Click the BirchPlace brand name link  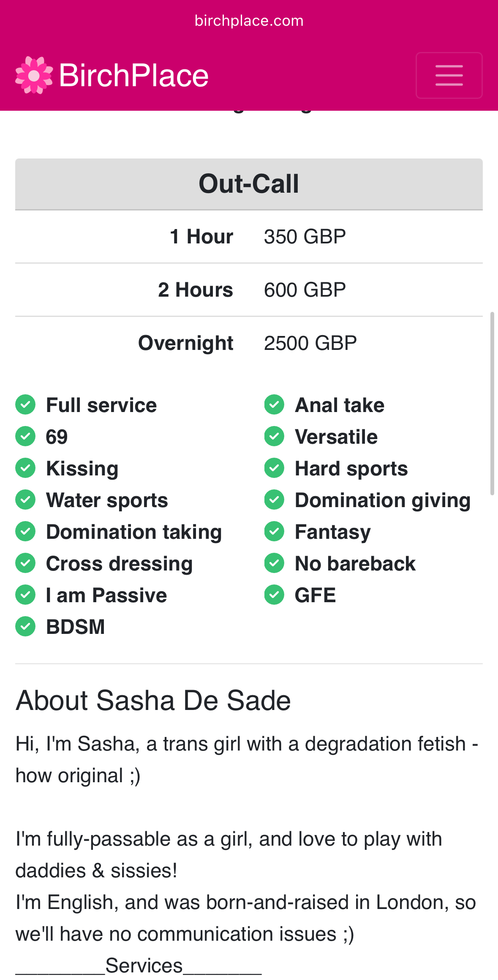[133, 76]
